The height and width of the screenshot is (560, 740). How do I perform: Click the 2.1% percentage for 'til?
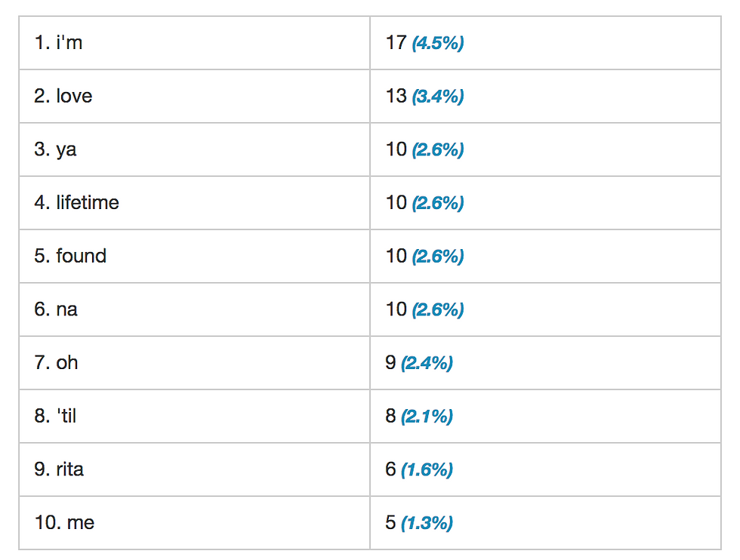coord(427,416)
